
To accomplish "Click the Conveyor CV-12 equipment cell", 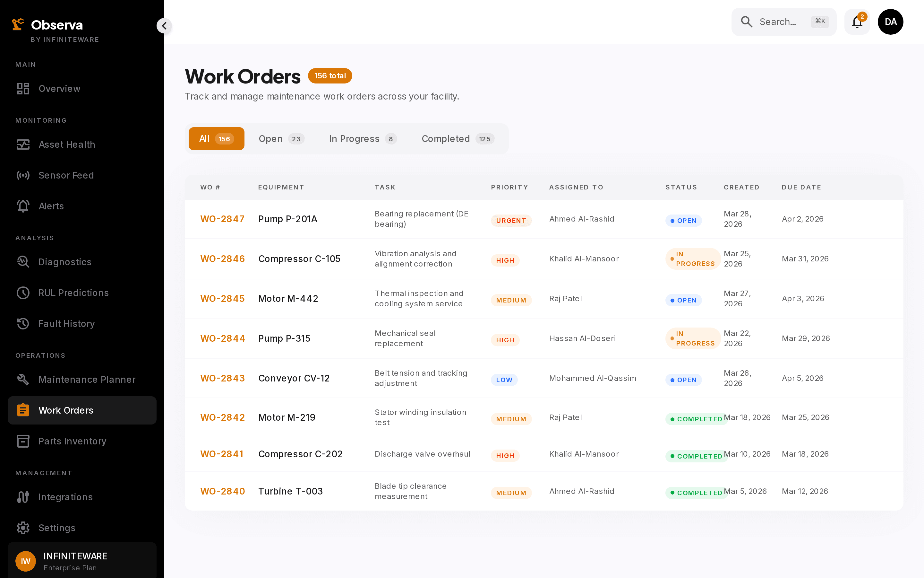I will tap(294, 378).
